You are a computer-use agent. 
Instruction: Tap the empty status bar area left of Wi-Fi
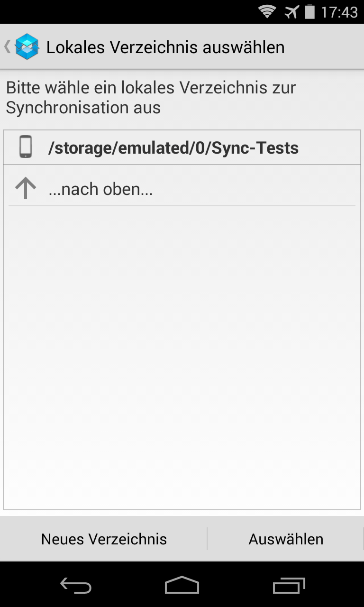pos(128,11)
